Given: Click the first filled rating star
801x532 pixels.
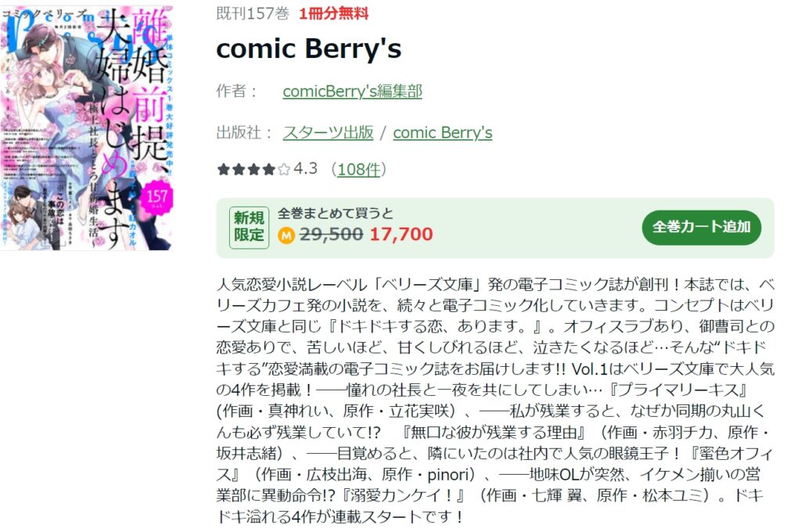Looking at the screenshot, I should [223, 169].
